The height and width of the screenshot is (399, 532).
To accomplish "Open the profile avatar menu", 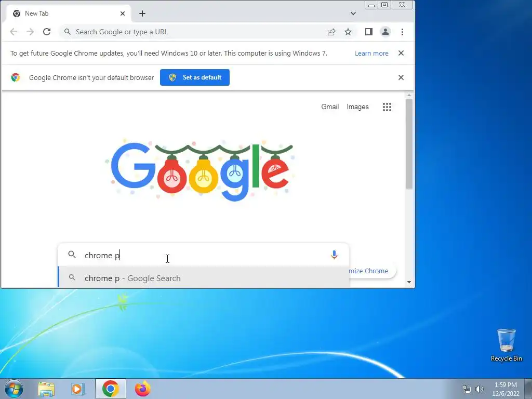I will pyautogui.click(x=385, y=32).
